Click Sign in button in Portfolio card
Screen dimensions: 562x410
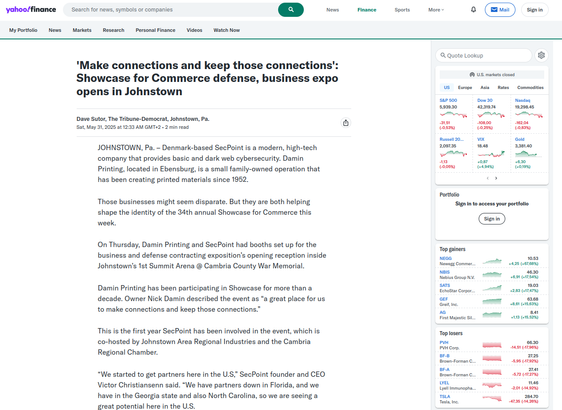[x=492, y=219]
